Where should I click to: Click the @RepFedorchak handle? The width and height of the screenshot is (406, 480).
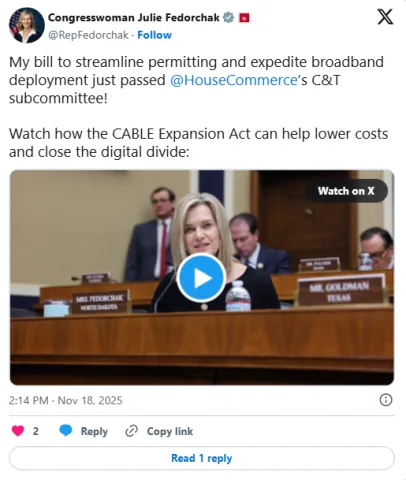click(88, 35)
